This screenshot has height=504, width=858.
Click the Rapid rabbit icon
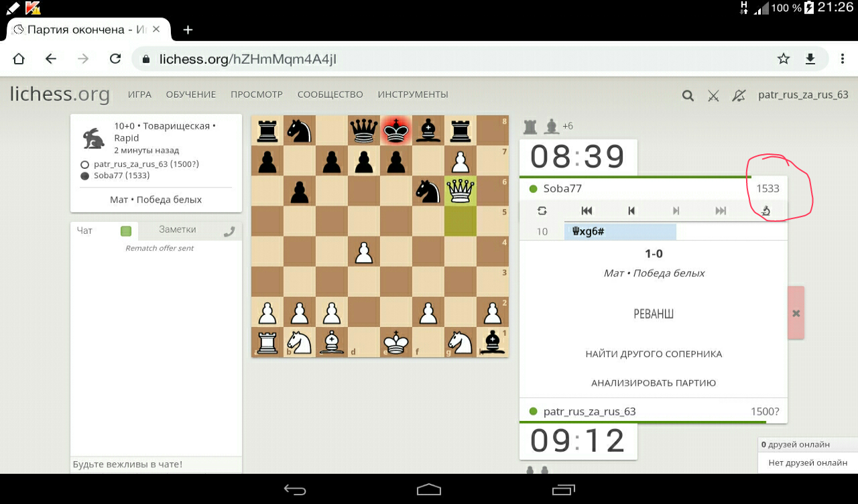[94, 139]
